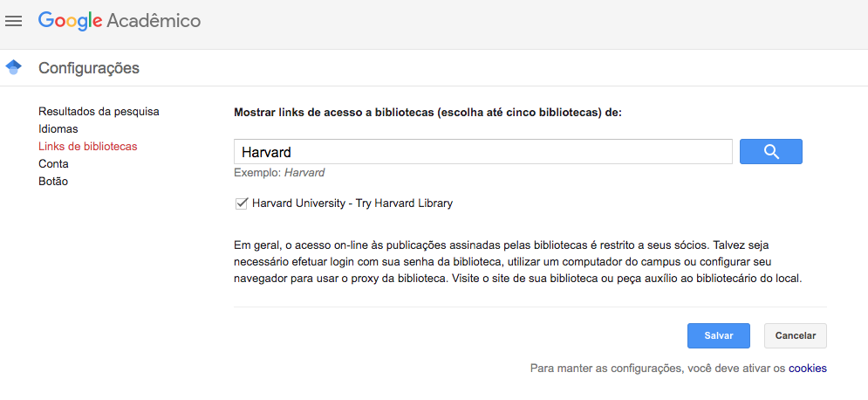This screenshot has height=400, width=868.
Task: Open the Conta settings section
Action: coord(54,164)
